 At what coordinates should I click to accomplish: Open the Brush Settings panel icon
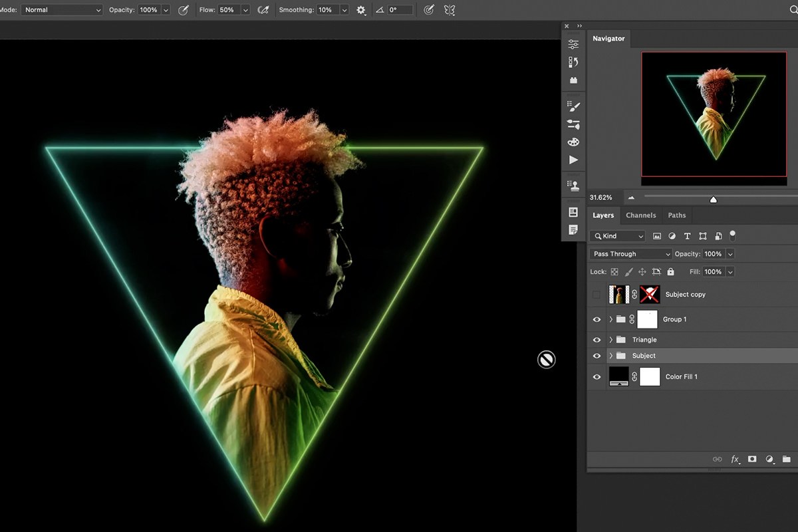pos(573,124)
